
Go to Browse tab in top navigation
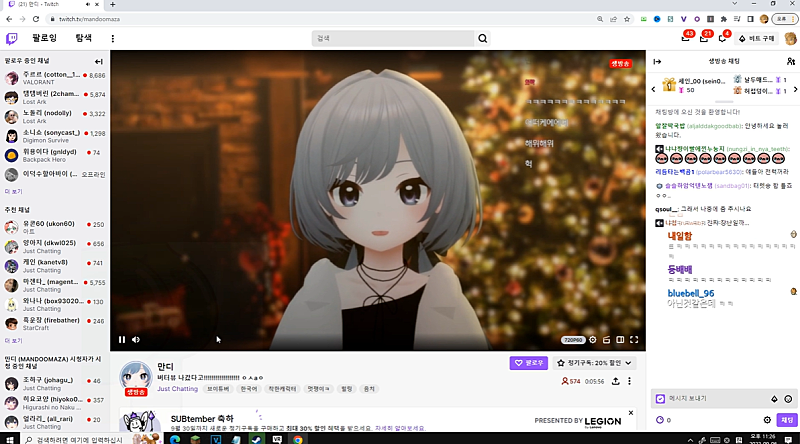83,38
